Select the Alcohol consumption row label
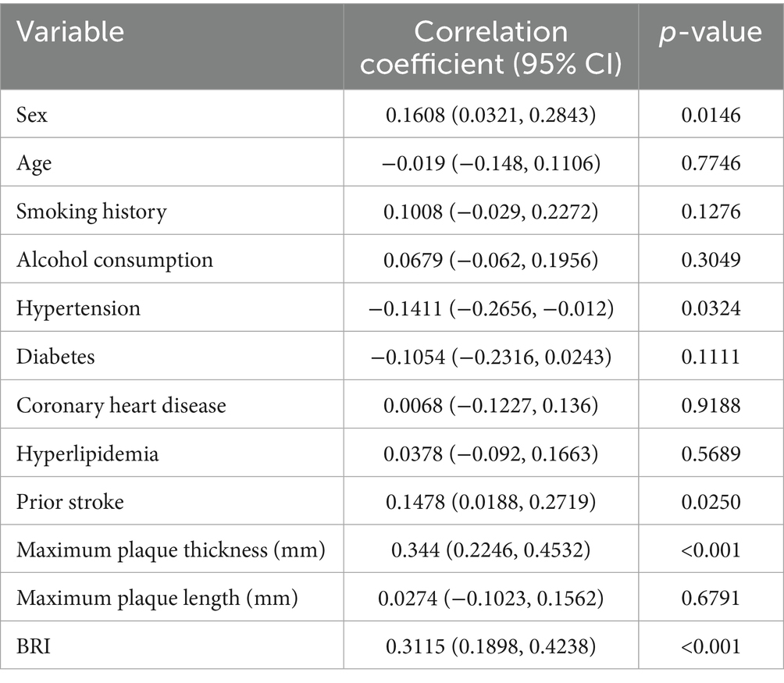The width and height of the screenshot is (784, 683). pyautogui.click(x=115, y=259)
